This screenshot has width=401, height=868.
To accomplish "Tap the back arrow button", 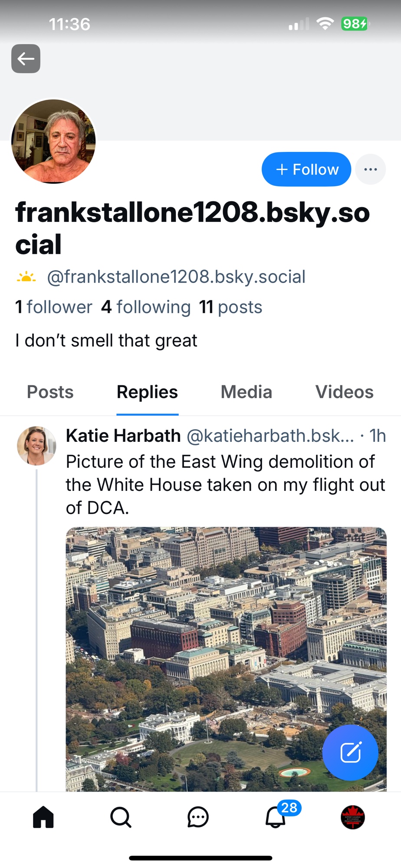I will [26, 59].
